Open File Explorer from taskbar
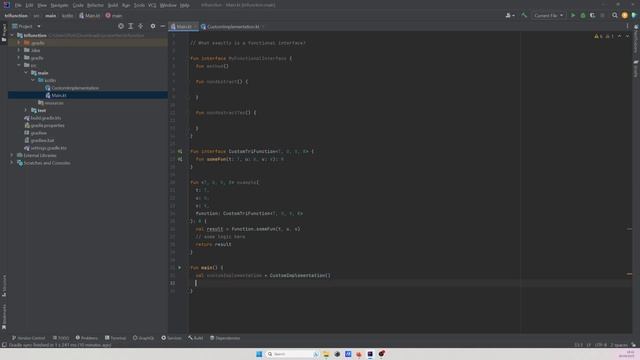 pos(326,354)
